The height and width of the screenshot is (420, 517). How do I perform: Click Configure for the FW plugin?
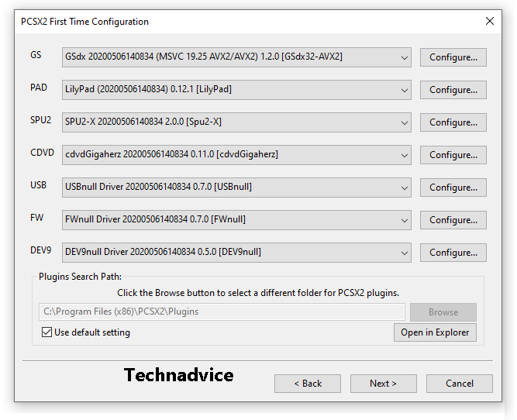click(x=453, y=220)
